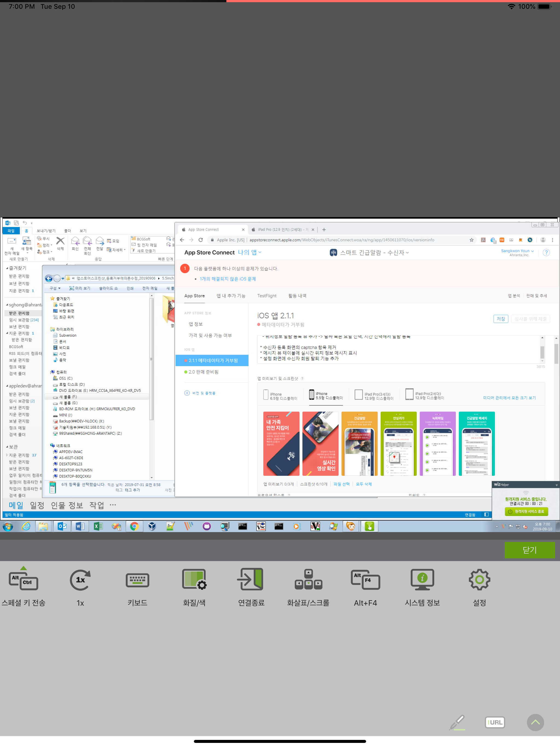Click the 파일 선택 link under screenshots
Viewport: 560px width, 747px height.
[x=342, y=484]
